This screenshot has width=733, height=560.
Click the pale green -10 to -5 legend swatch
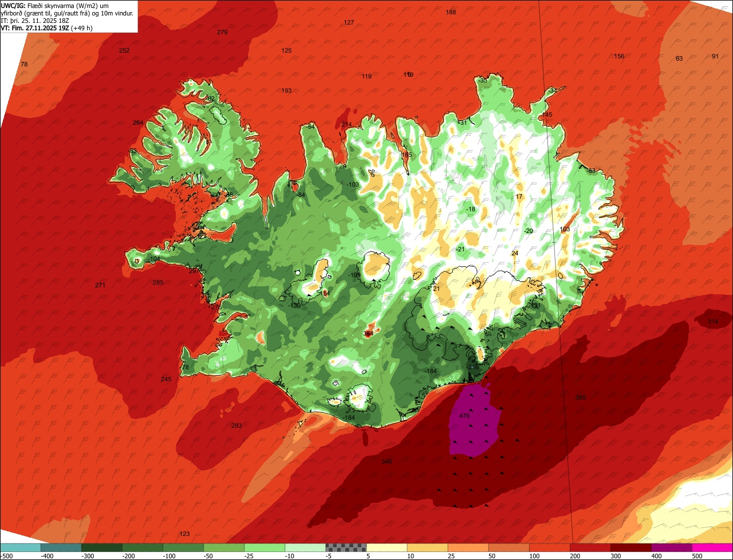coord(305,547)
